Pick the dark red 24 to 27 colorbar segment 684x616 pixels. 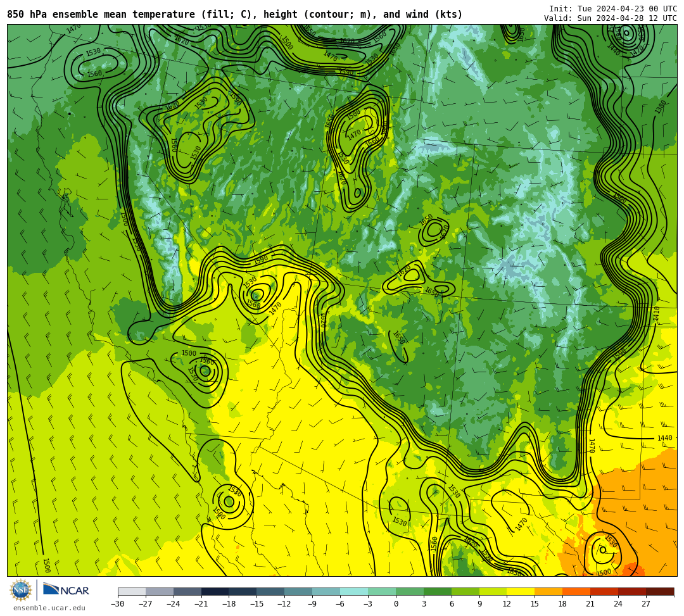click(x=633, y=591)
